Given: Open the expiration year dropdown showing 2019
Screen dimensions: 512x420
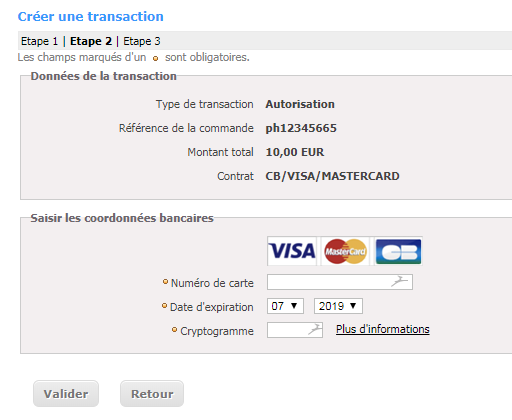Looking at the screenshot, I should (338, 306).
